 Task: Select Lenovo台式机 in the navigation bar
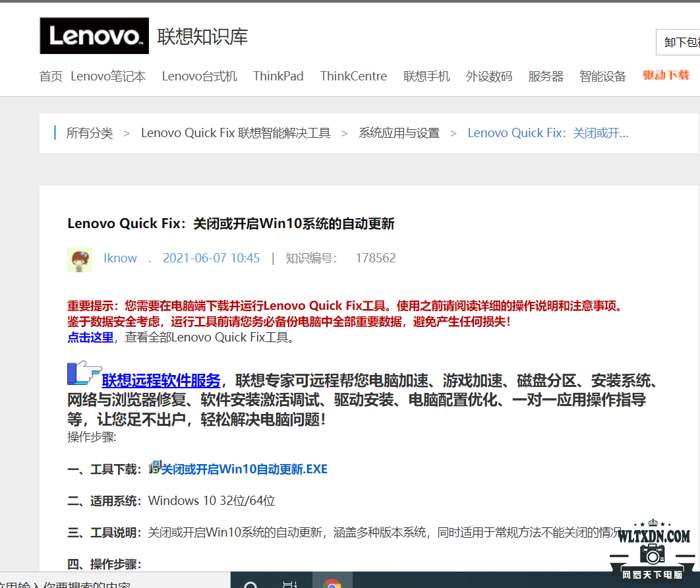(199, 76)
